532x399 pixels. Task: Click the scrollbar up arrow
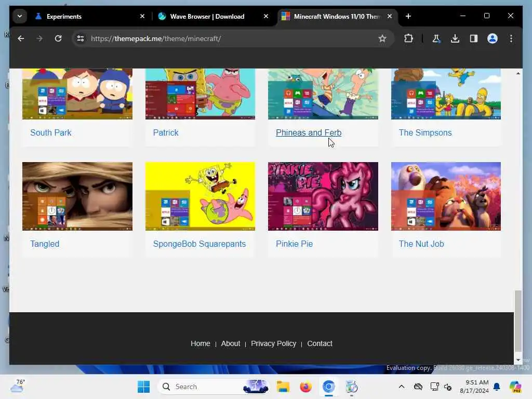[518, 73]
